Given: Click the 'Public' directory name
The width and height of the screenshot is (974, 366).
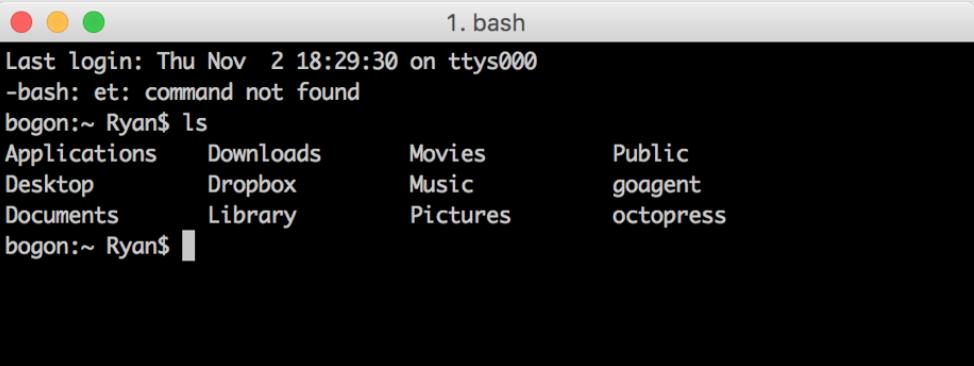Looking at the screenshot, I should coord(650,153).
